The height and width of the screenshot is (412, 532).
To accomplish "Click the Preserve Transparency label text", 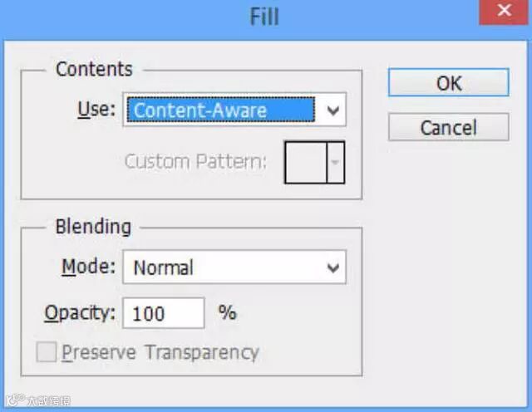I will click(x=160, y=352).
